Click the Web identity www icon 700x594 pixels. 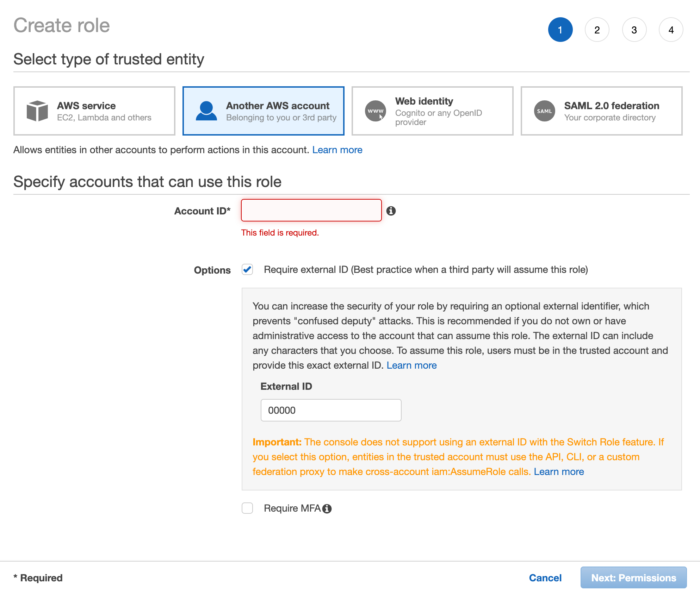376,111
